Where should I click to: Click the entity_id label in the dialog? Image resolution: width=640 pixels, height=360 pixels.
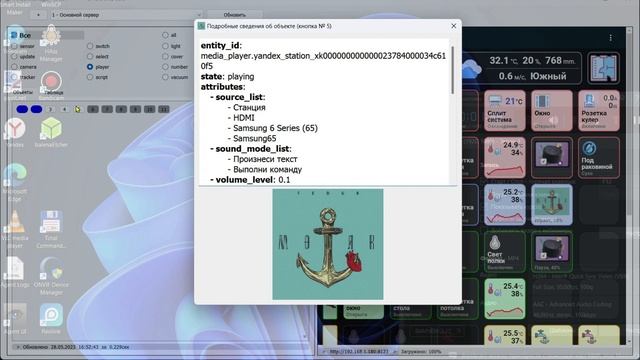tap(221, 45)
